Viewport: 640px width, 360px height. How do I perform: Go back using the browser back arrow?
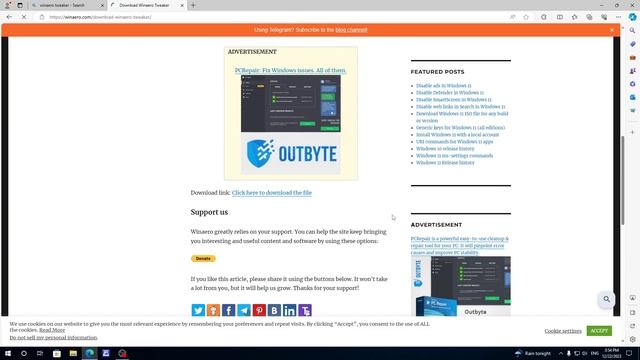[x=9, y=17]
